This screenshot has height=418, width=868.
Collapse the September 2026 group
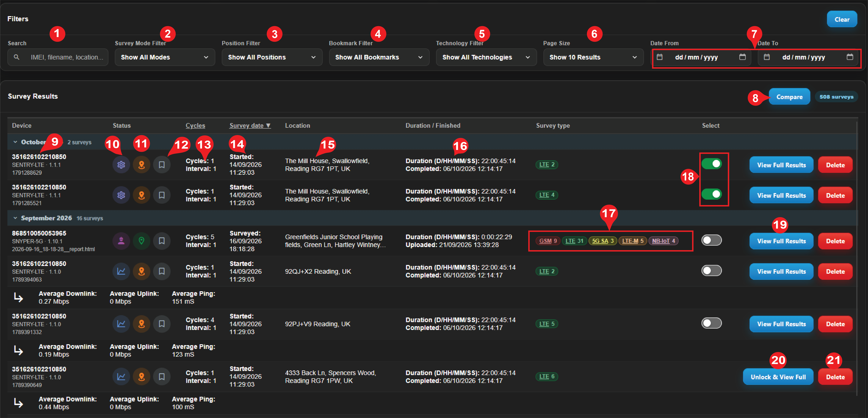click(x=15, y=218)
